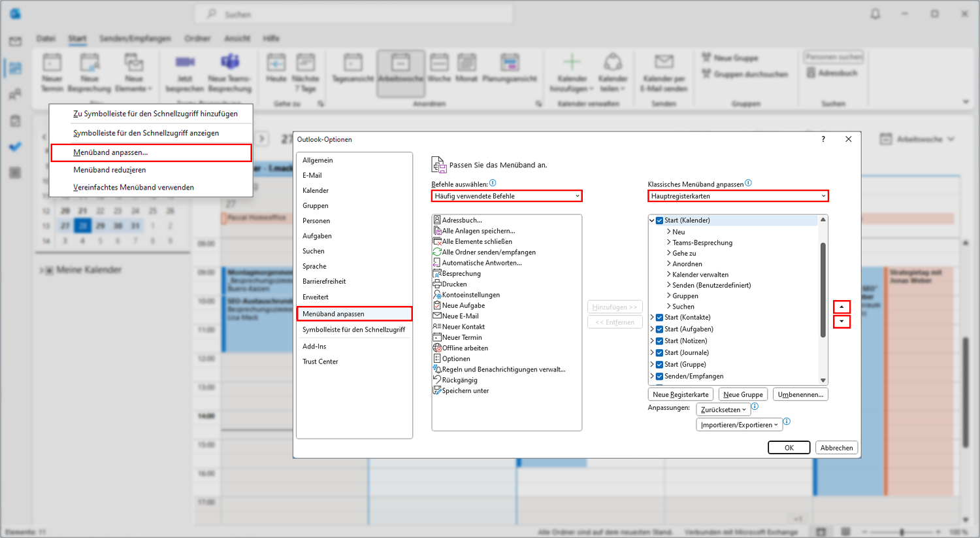980x538 pixels.
Task: Click Neuer Termin icon in Outlook ribbon
Action: coord(52,63)
